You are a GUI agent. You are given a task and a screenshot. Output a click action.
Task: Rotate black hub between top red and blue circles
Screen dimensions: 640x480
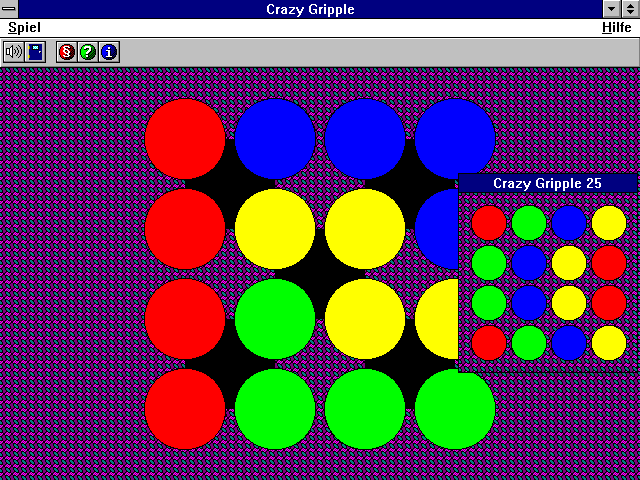click(230, 184)
